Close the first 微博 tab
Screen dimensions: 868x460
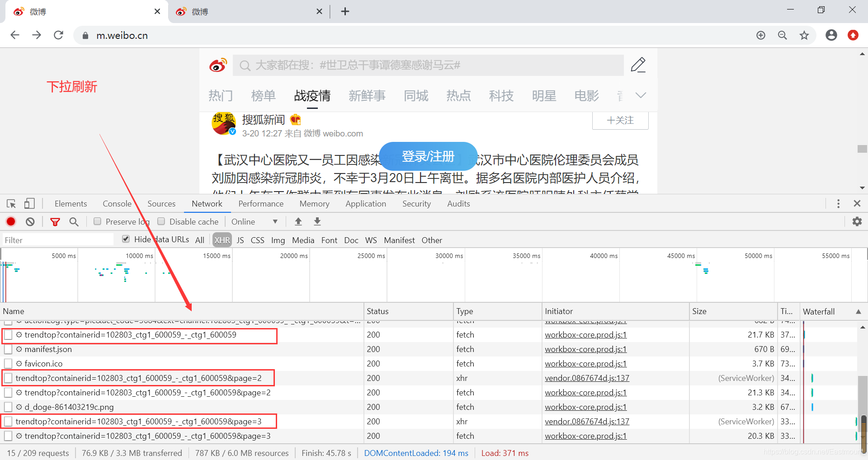tap(157, 11)
